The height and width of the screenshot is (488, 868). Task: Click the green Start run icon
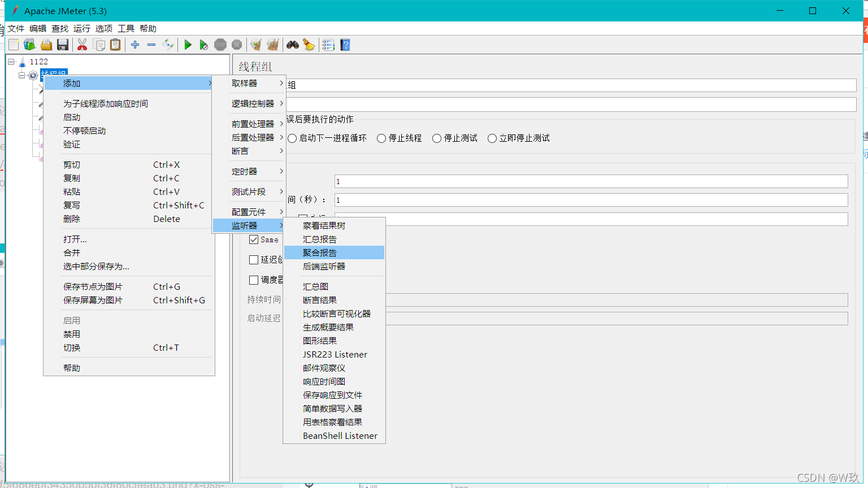188,45
